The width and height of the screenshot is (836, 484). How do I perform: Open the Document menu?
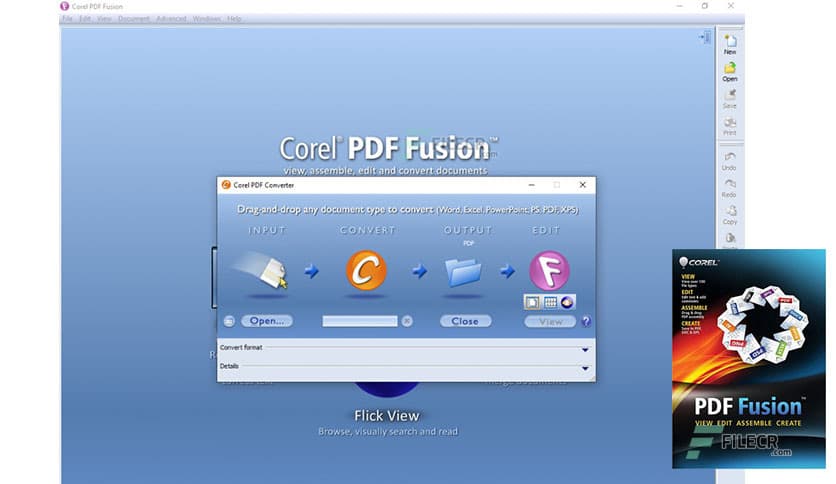click(134, 19)
